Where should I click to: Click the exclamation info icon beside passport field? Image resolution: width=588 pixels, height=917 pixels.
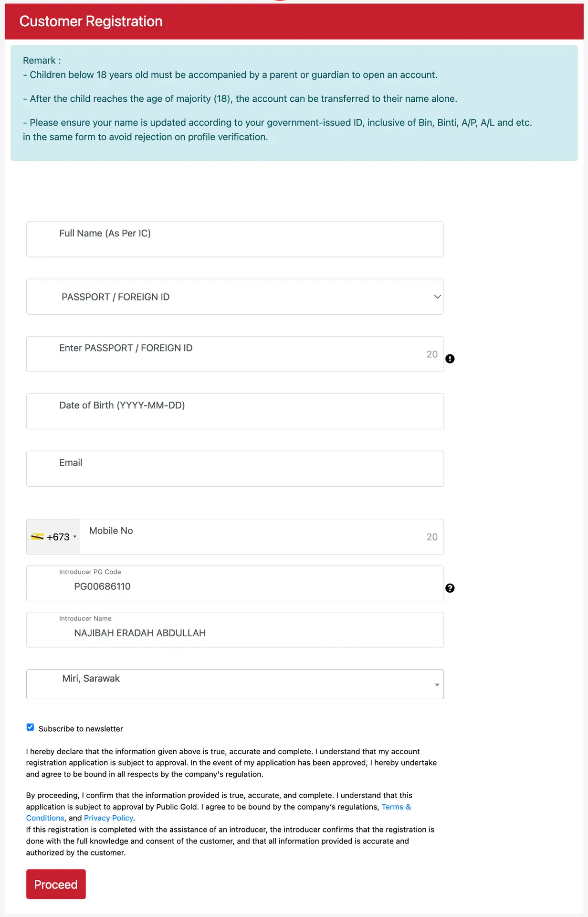pyautogui.click(x=450, y=359)
